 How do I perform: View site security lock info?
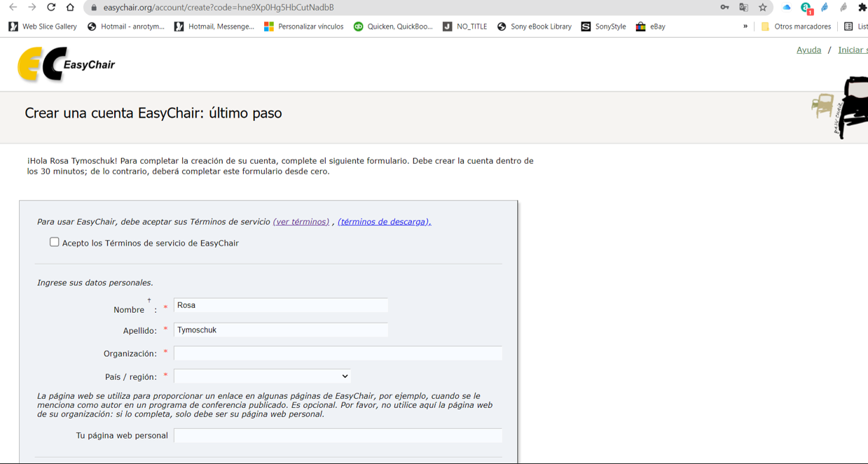click(x=94, y=8)
